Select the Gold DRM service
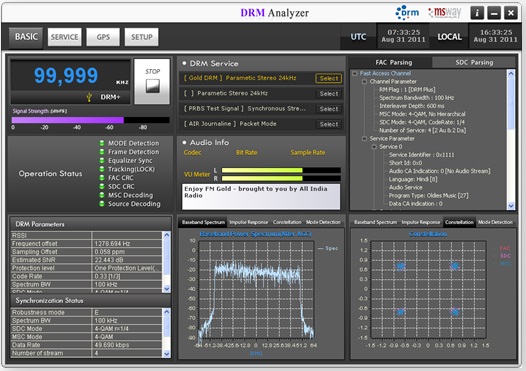 pos(329,78)
